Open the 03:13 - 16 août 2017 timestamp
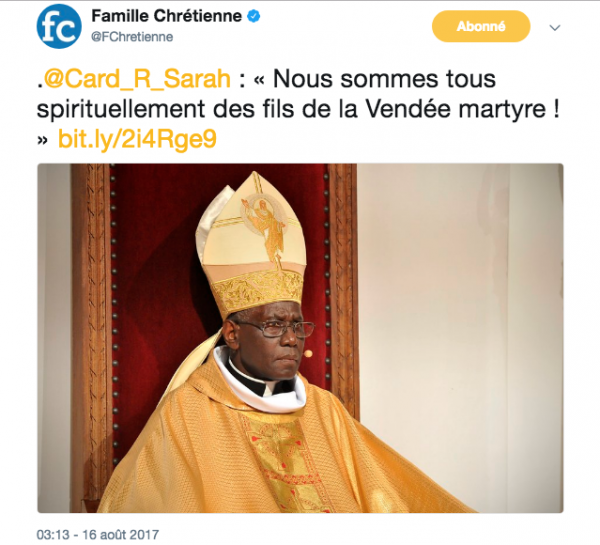 click(98, 534)
